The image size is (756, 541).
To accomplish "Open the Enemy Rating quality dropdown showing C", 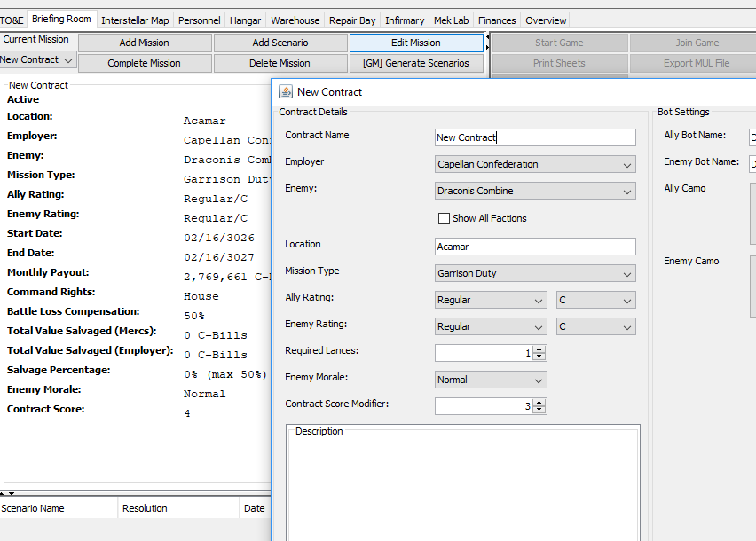I will click(596, 326).
